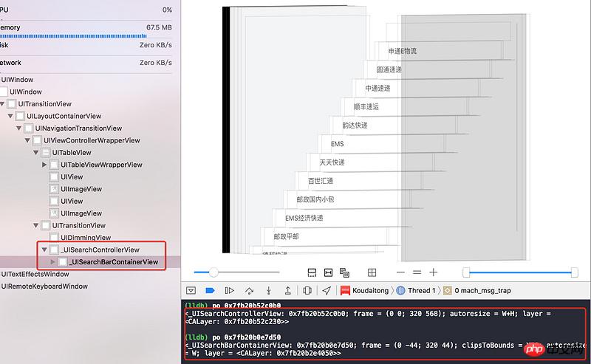Open the Thread 1 jump bar item
Image resolution: width=591 pixels, height=364 pixels.
(x=416, y=290)
